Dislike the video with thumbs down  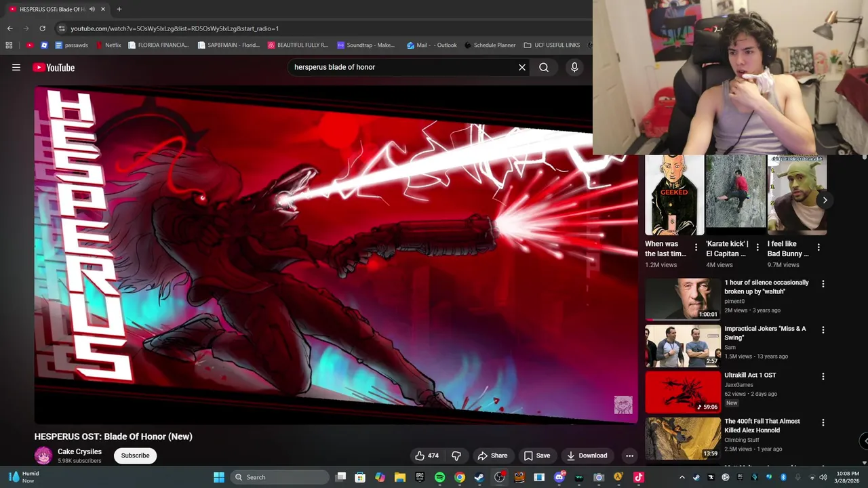[456, 455]
